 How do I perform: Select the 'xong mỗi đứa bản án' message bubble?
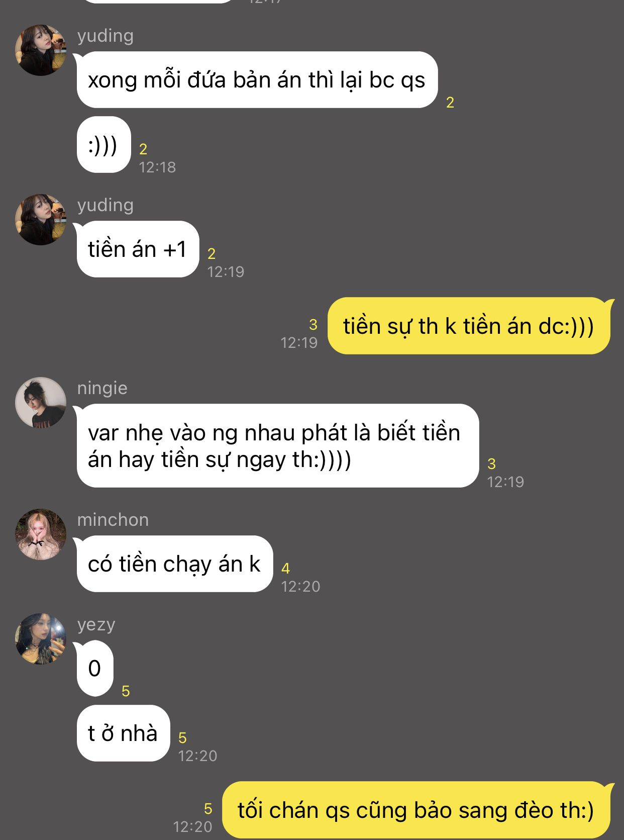[x=257, y=80]
